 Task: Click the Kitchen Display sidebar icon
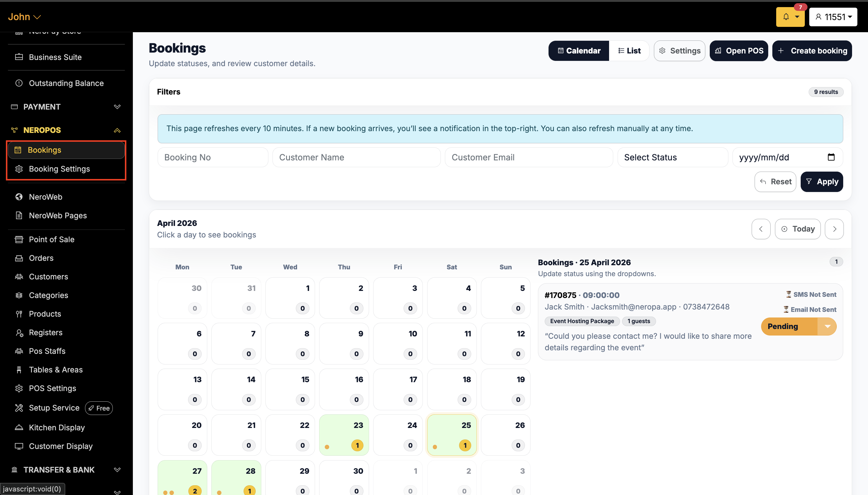[19, 427]
